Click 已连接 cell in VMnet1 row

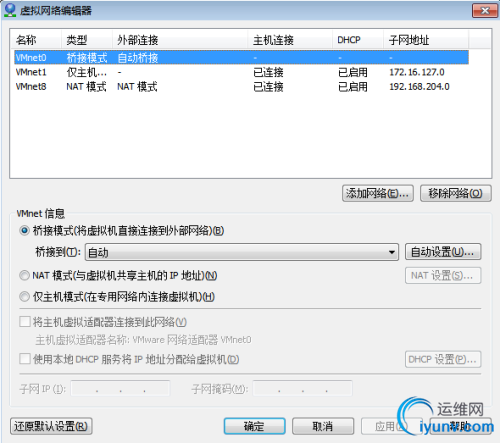[x=268, y=72]
